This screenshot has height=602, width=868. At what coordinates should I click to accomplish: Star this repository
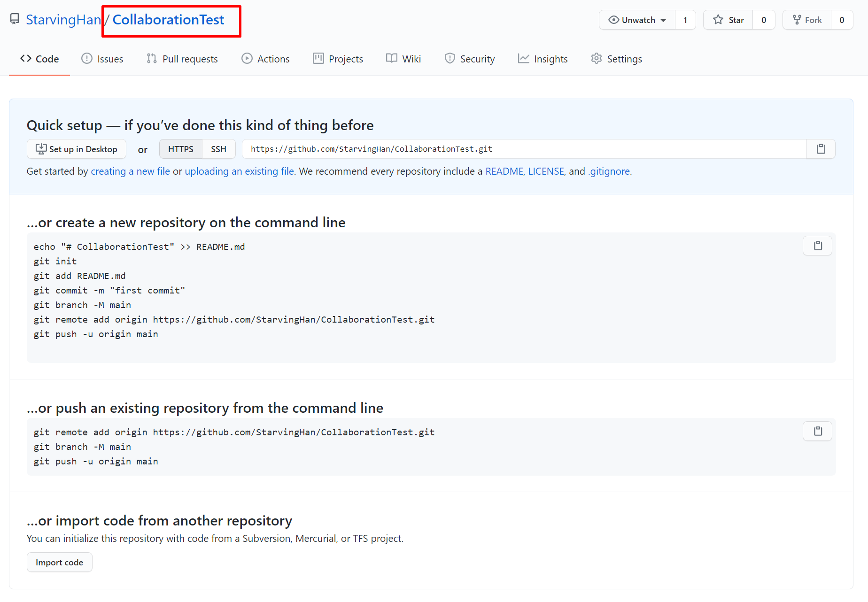pyautogui.click(x=728, y=20)
